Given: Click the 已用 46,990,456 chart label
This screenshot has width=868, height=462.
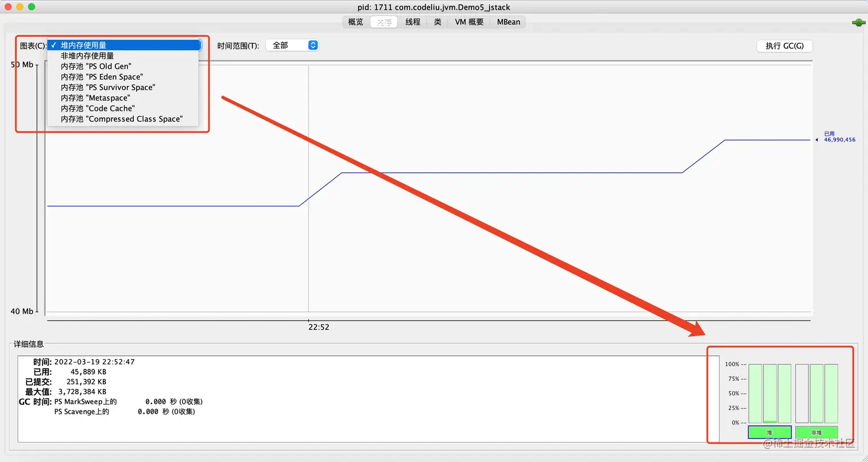Looking at the screenshot, I should pos(839,137).
